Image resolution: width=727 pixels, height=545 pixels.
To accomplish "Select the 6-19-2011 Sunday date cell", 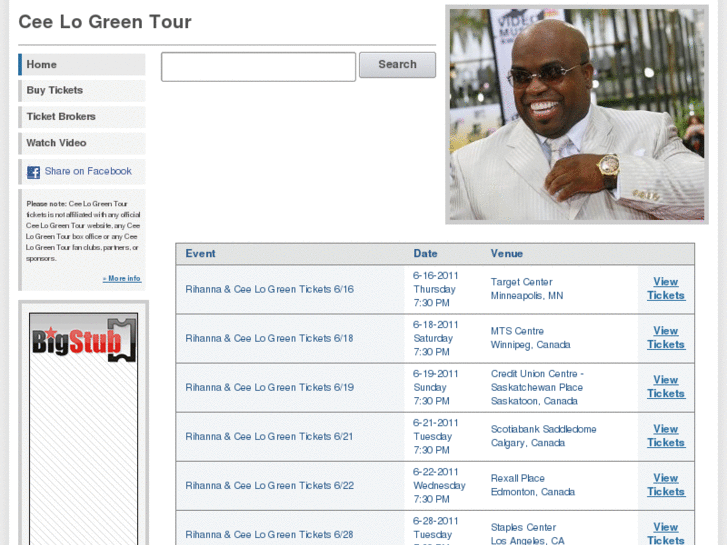I will pyautogui.click(x=436, y=387).
